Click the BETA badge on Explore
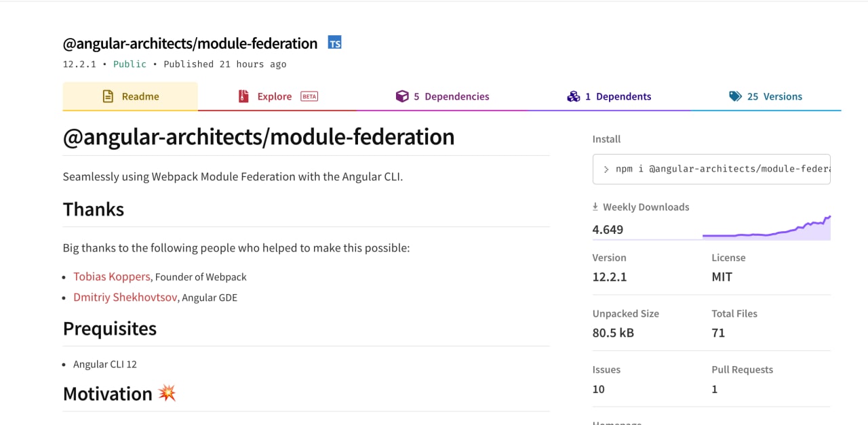The image size is (868, 425). pos(309,96)
